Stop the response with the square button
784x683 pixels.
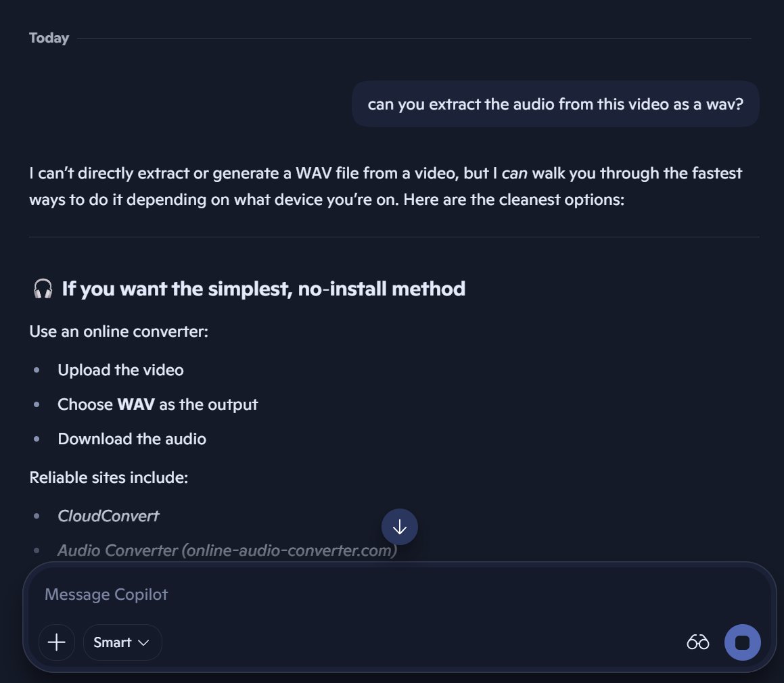coord(743,642)
